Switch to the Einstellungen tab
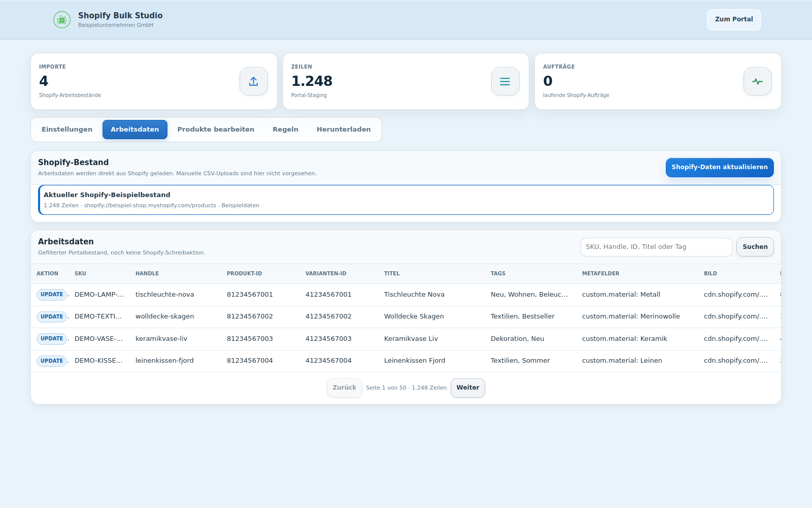Image resolution: width=812 pixels, height=508 pixels. 67,130
